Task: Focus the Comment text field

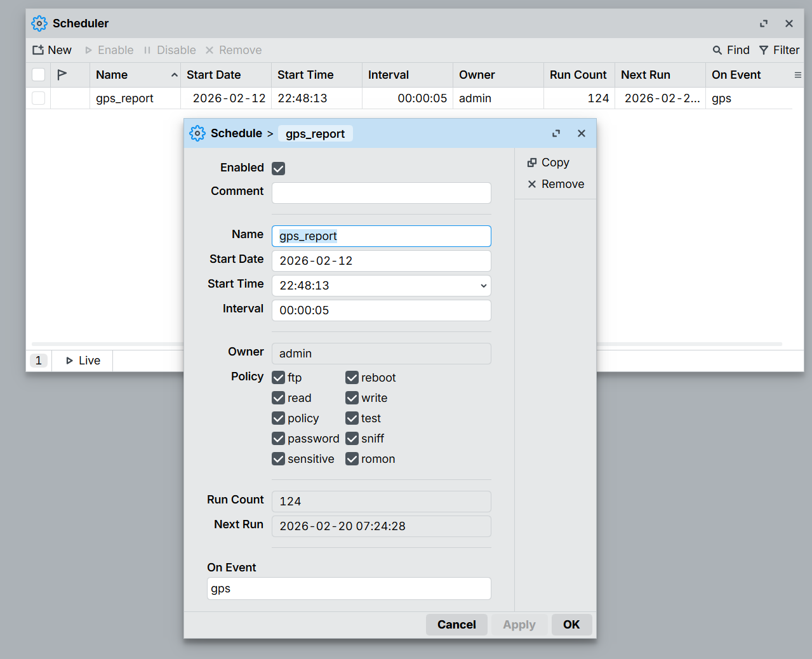Action: pyautogui.click(x=381, y=193)
